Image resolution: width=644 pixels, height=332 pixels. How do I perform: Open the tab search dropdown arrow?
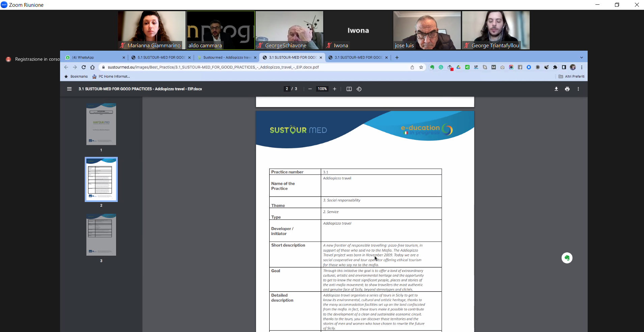pyautogui.click(x=582, y=57)
